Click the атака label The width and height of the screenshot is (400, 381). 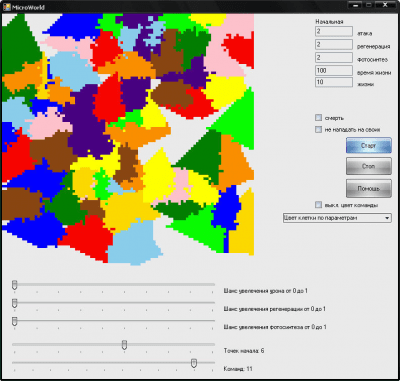365,34
